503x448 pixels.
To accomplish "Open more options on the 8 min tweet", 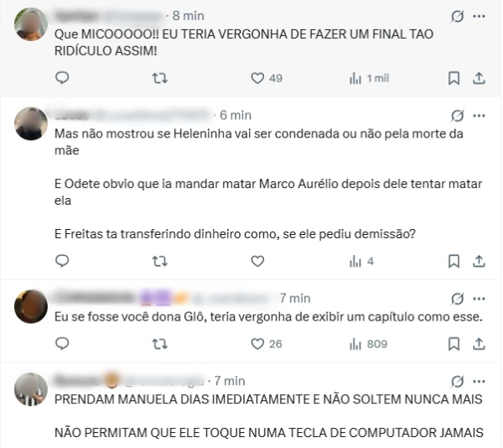I will (x=479, y=16).
